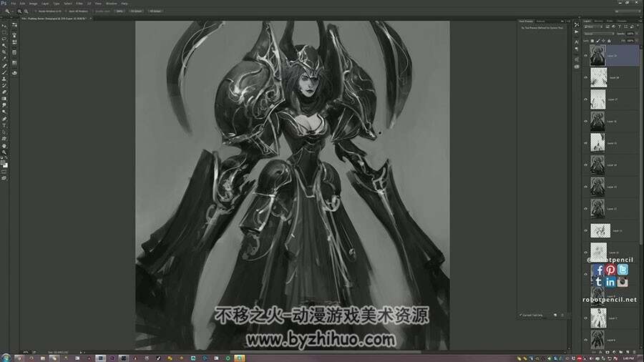This screenshot has height=362, width=644.
Task: Open the layer Opacity dropdown arrow
Action: point(636,34)
